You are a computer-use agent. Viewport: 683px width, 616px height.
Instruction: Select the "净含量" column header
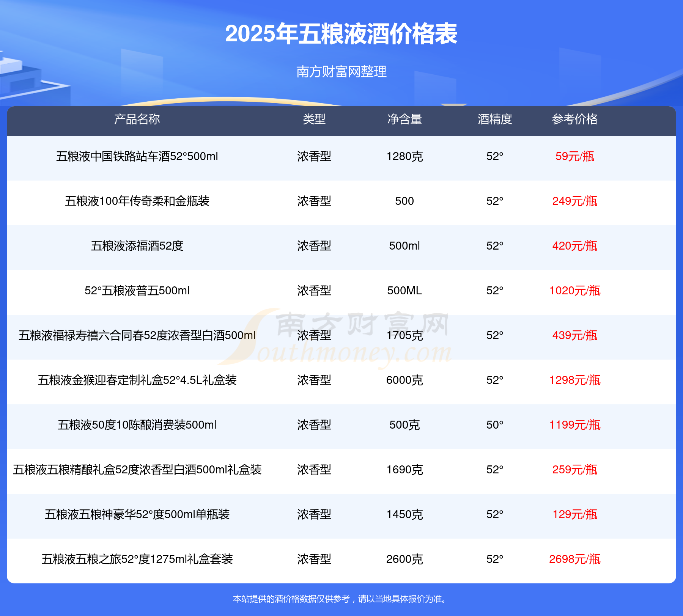404,119
